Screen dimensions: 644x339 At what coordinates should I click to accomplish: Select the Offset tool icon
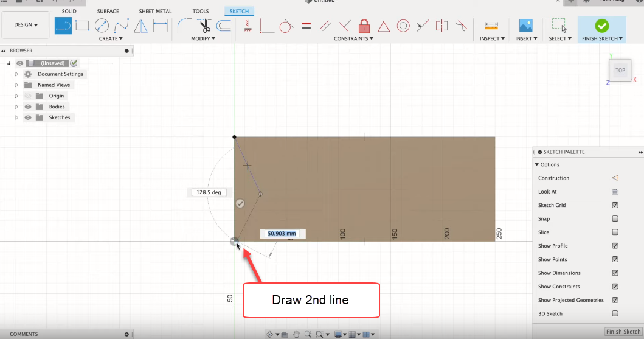[224, 26]
